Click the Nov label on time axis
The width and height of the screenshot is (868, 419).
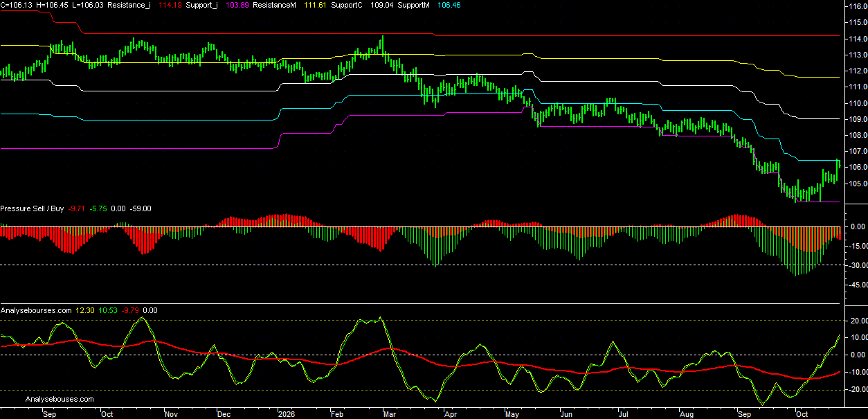pos(171,414)
